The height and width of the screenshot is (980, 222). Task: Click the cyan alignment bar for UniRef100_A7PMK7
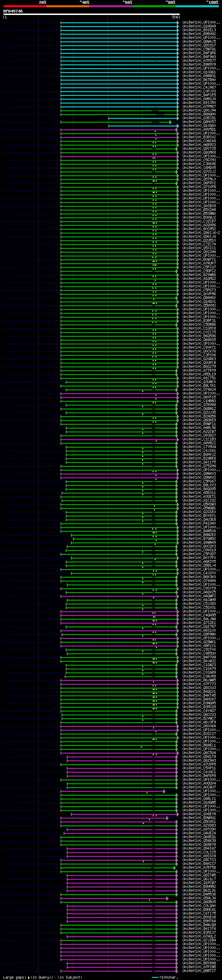point(120,106)
